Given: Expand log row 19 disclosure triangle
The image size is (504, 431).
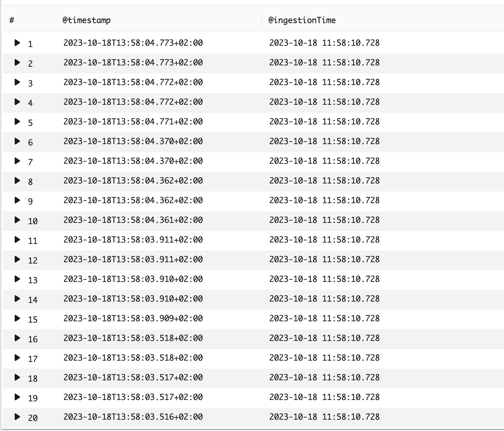Looking at the screenshot, I should tap(17, 397).
